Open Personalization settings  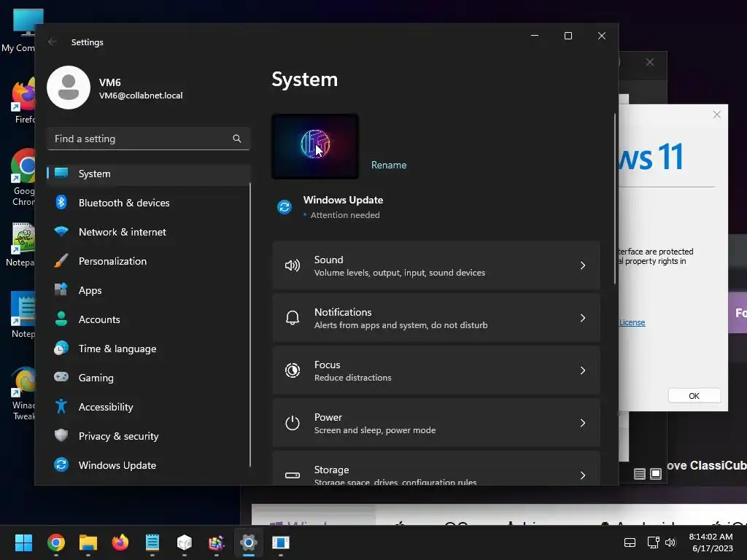[x=149, y=261]
